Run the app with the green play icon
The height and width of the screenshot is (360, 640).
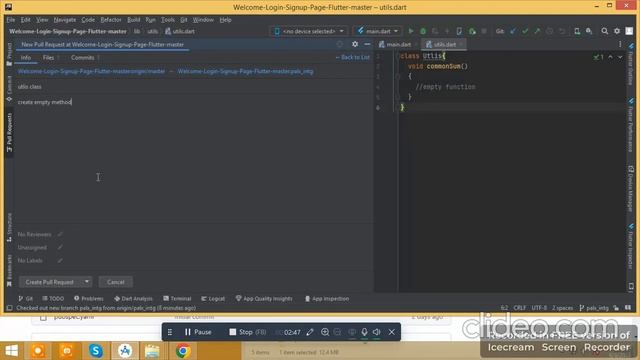point(411,31)
